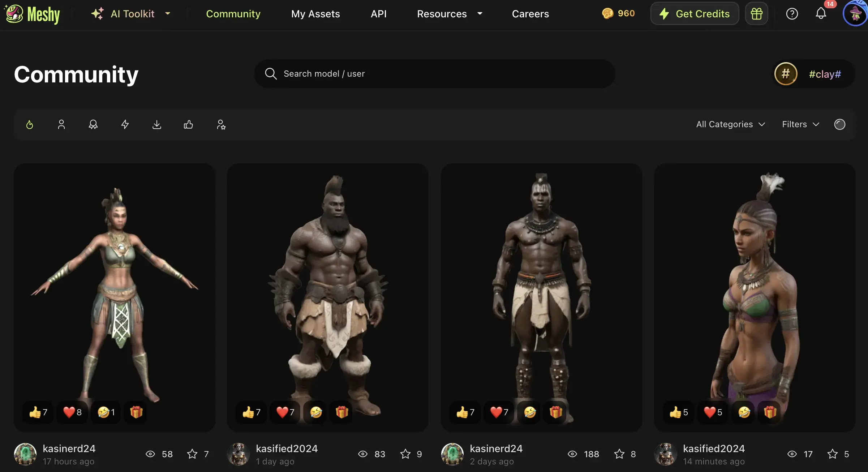Toggle the circle switch beside Filters
This screenshot has width=868, height=472.
[839, 124]
